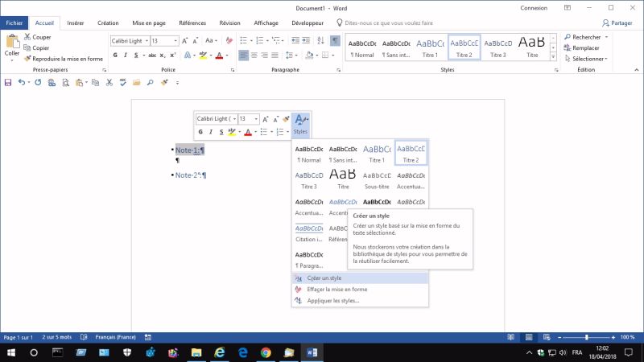
Task: Justify text alignment icon
Action: coord(275,55)
